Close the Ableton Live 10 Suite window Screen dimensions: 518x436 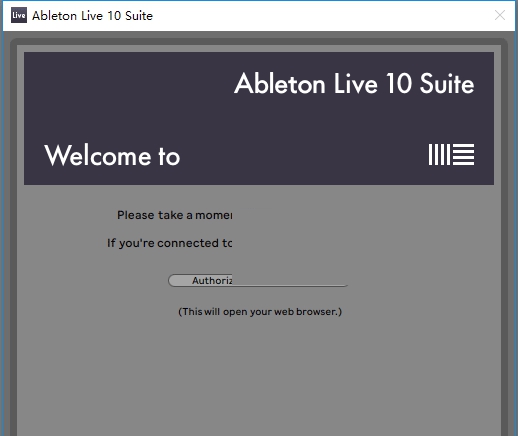coord(500,15)
